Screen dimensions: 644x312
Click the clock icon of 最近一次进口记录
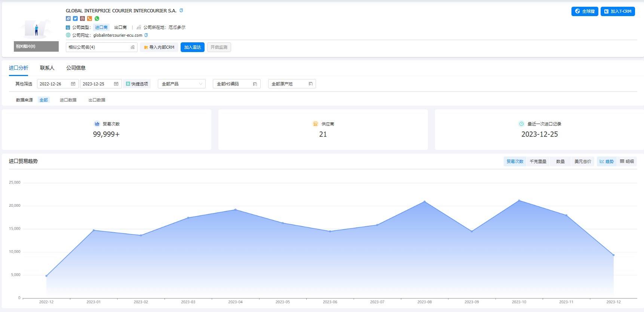coord(521,124)
